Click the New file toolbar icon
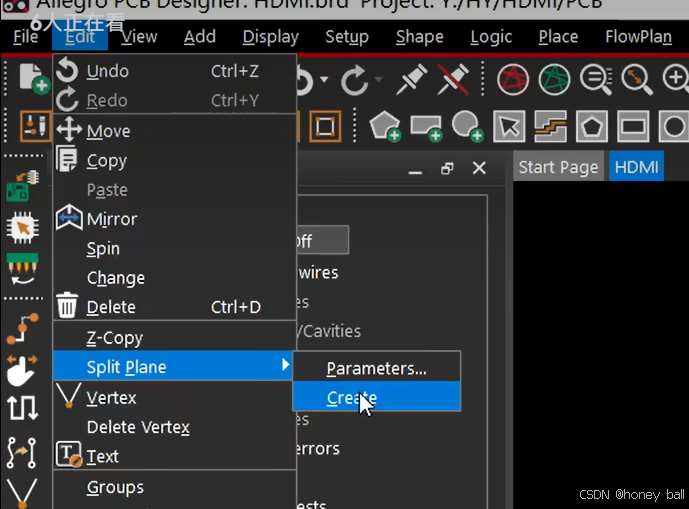The width and height of the screenshot is (689, 509). [x=34, y=79]
